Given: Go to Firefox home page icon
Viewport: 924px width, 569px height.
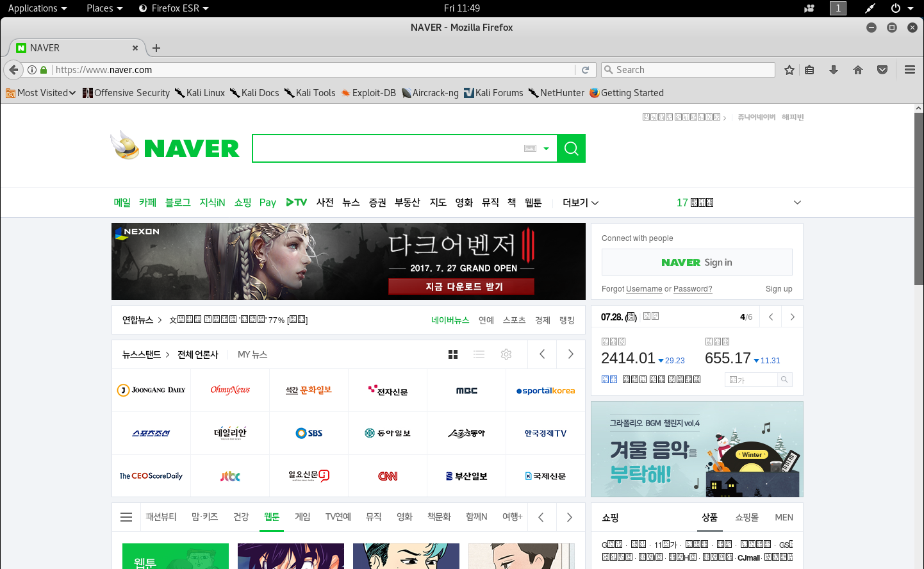Looking at the screenshot, I should point(858,70).
